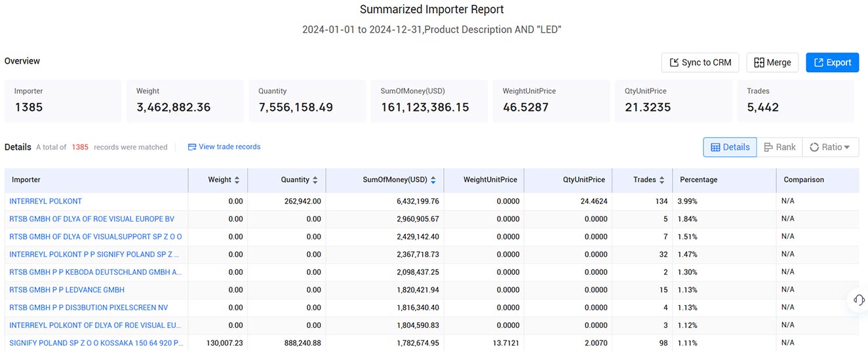This screenshot has width=868, height=351.
Task: Merge selected importers
Action: coord(772,62)
